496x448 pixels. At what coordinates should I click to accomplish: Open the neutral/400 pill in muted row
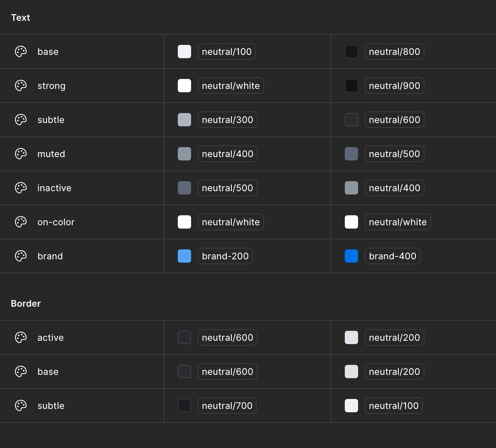(x=228, y=154)
